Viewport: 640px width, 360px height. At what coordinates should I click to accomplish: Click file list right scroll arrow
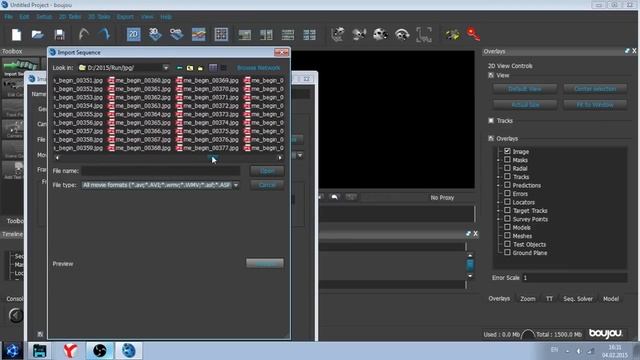(280, 158)
